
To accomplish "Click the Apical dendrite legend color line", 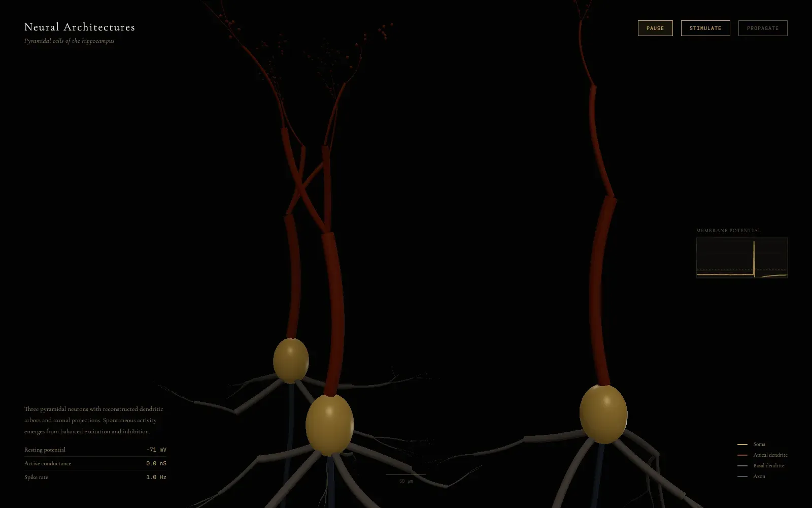I will tap(742, 455).
